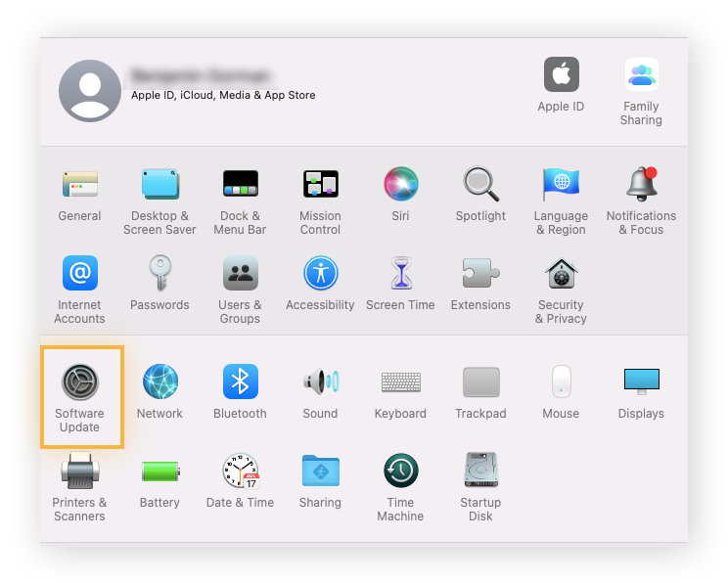Launch Time Machine preferences
The width and height of the screenshot is (728, 583).
click(x=400, y=471)
